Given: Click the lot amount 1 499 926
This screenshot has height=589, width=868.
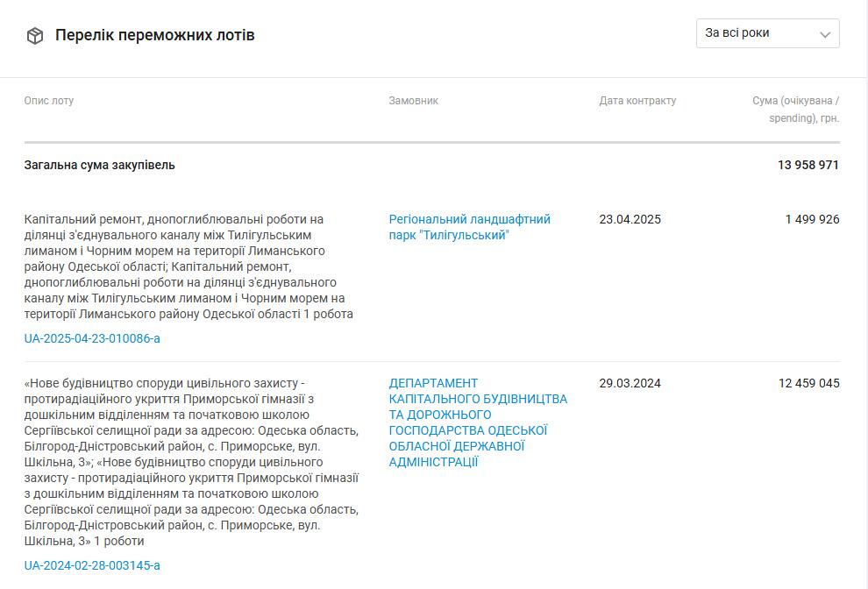Looking at the screenshot, I should click(812, 219).
